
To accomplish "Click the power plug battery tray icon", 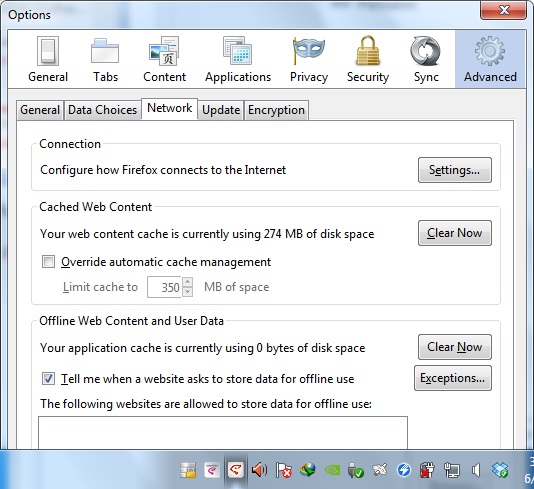I will (428, 471).
